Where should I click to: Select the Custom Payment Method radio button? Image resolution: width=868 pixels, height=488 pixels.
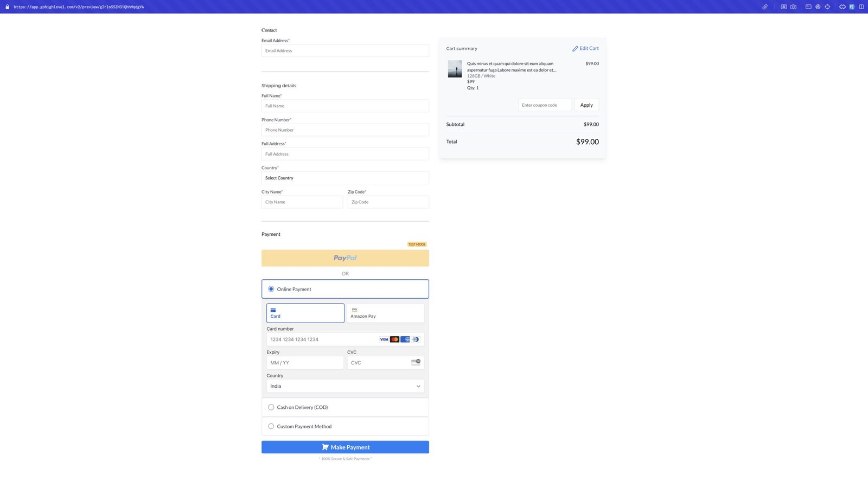click(x=271, y=426)
